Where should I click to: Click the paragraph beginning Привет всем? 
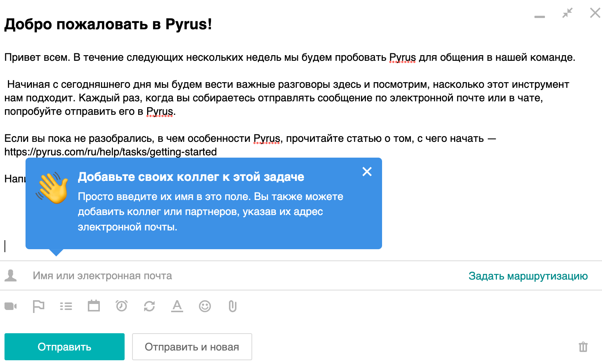tap(290, 57)
